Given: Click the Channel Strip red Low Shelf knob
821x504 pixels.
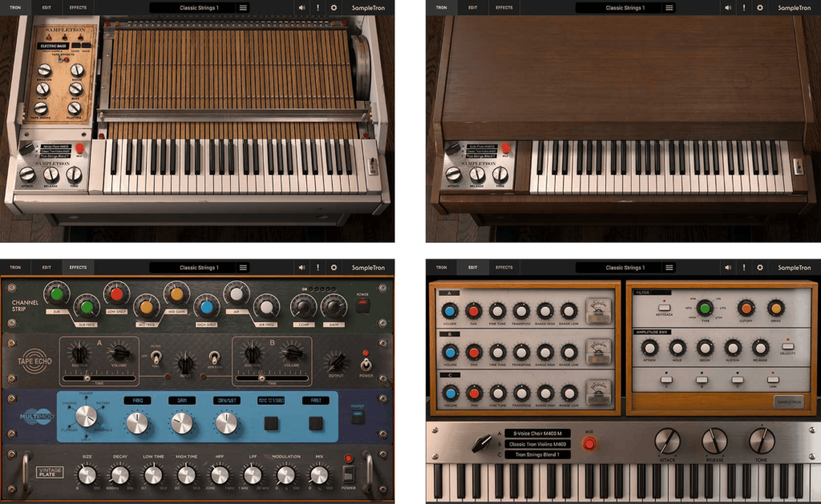Looking at the screenshot, I should 116,294.
